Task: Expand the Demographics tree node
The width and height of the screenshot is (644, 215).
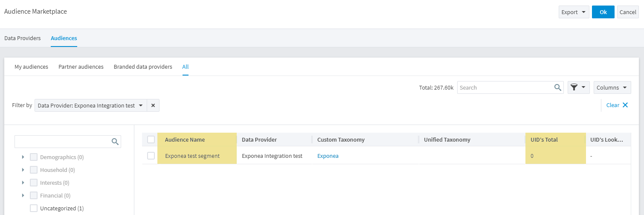Action: 23,157
